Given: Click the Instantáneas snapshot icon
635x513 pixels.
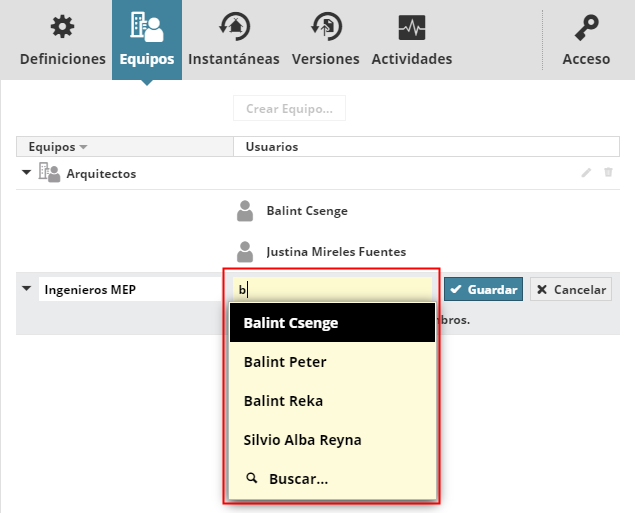Looking at the screenshot, I should tap(234, 27).
